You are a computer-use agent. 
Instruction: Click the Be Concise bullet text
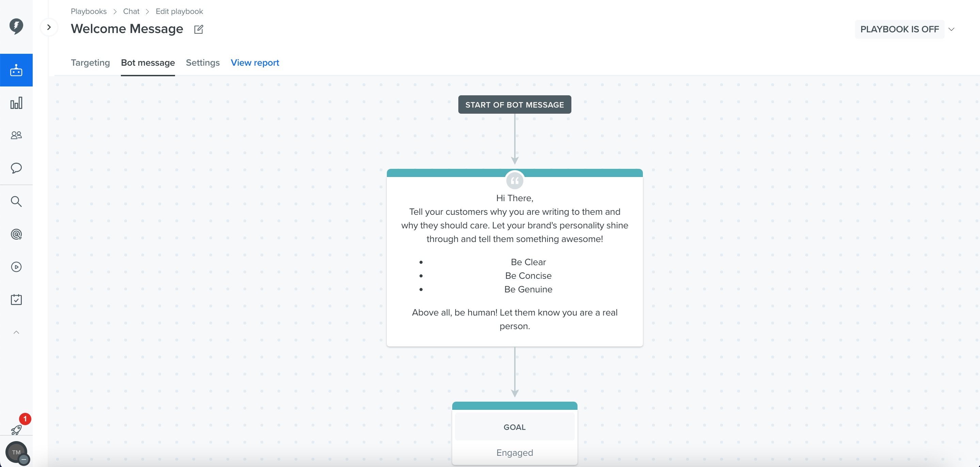528,276
